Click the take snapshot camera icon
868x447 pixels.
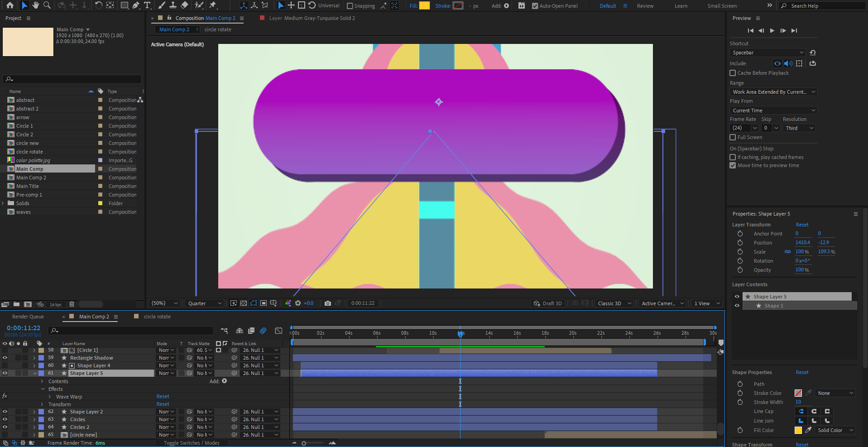coord(328,303)
